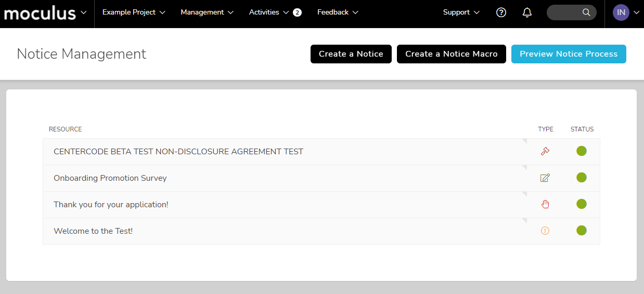Open the Management menu

pos(207,12)
